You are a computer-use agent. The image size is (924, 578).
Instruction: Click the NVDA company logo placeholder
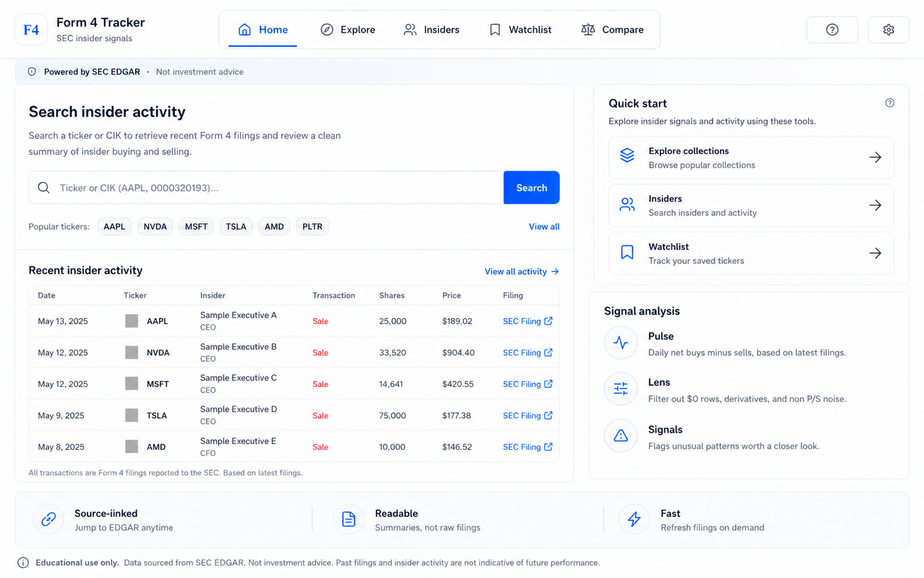[132, 353]
